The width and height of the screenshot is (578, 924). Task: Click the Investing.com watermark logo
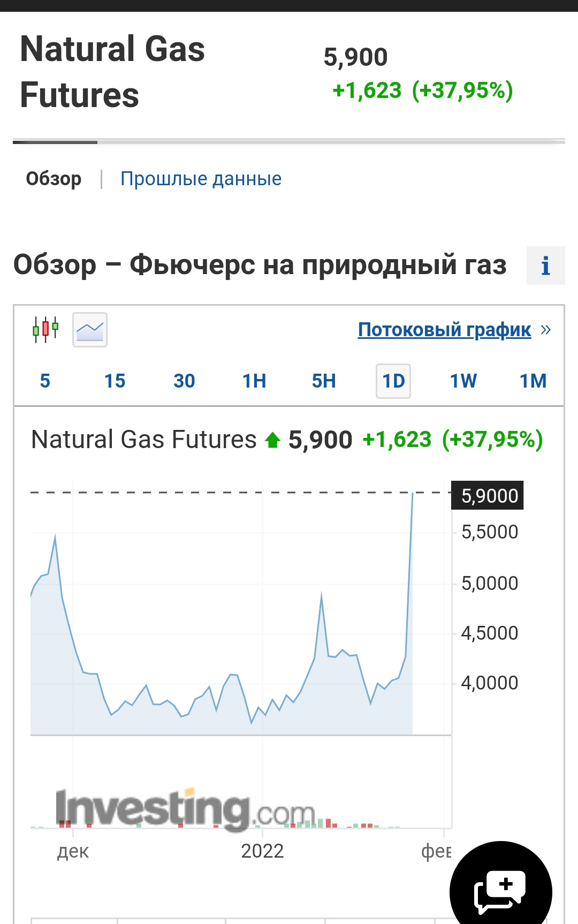click(186, 809)
